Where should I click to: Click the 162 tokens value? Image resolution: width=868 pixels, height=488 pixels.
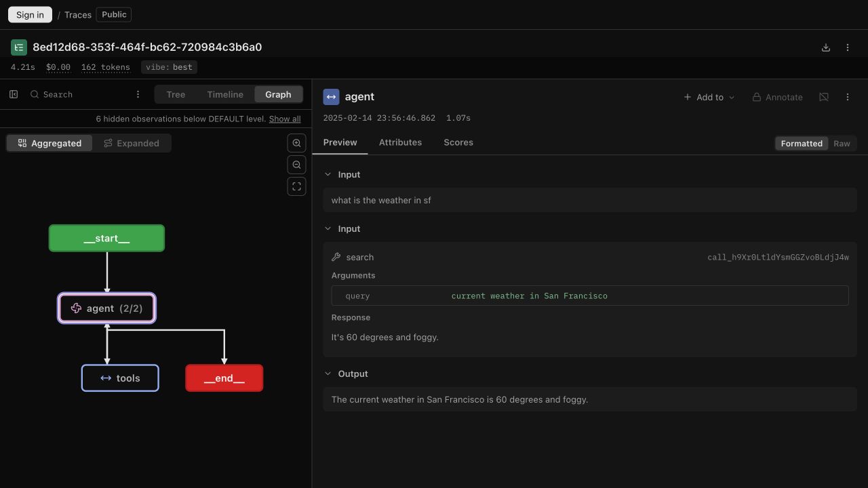pos(105,67)
